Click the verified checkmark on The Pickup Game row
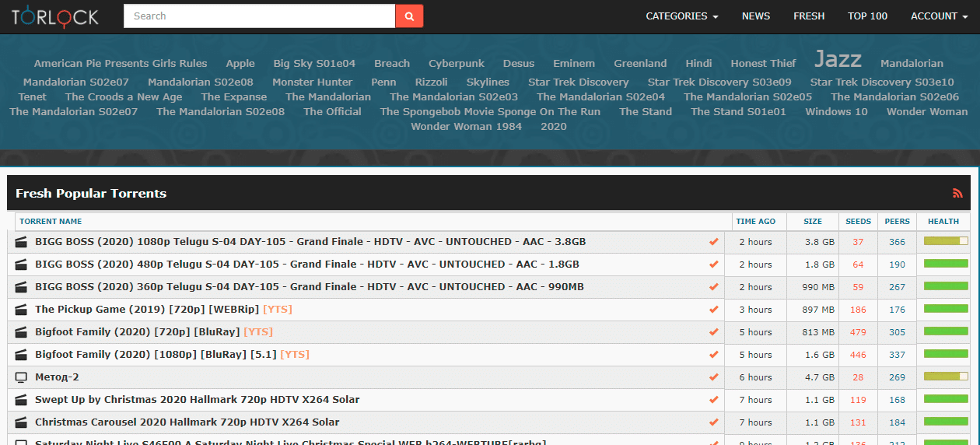980x445 pixels. 714,310
